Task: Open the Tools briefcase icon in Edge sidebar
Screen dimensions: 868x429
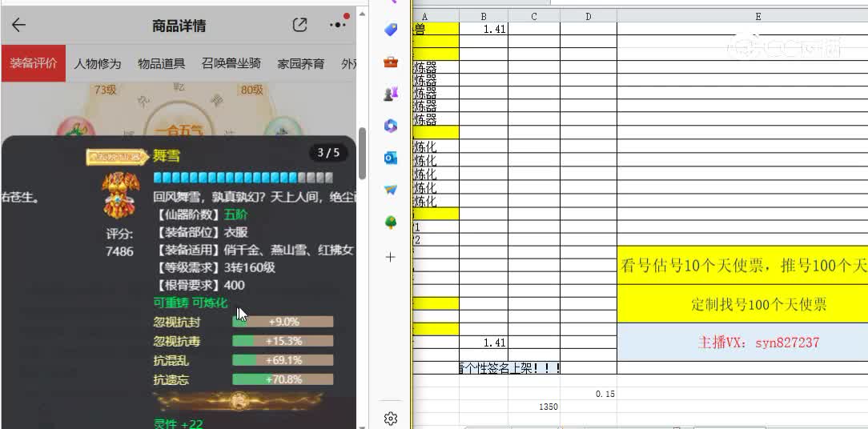Action: (x=391, y=62)
